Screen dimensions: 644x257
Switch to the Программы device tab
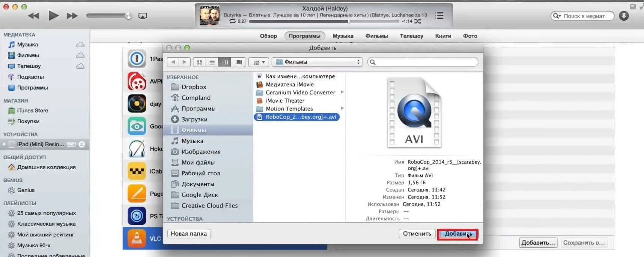pos(304,36)
